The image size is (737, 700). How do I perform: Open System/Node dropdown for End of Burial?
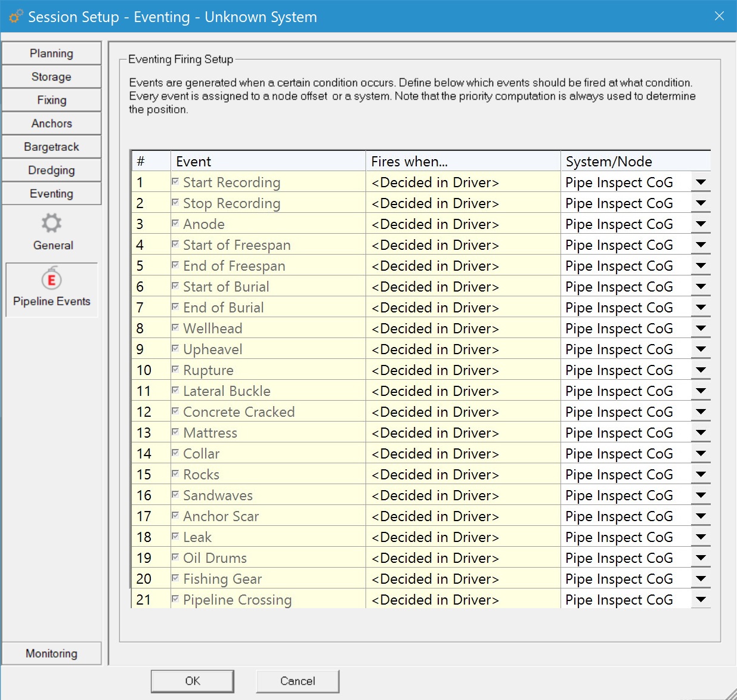(x=701, y=308)
